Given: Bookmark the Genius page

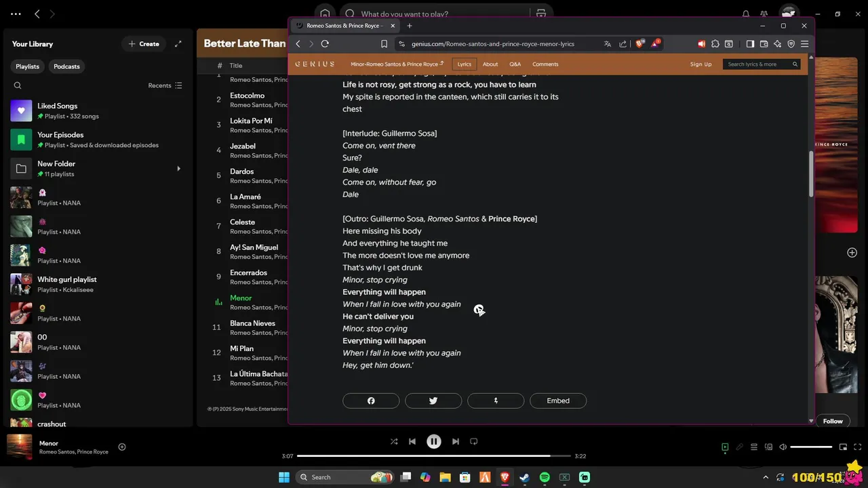Looking at the screenshot, I should pyautogui.click(x=384, y=43).
